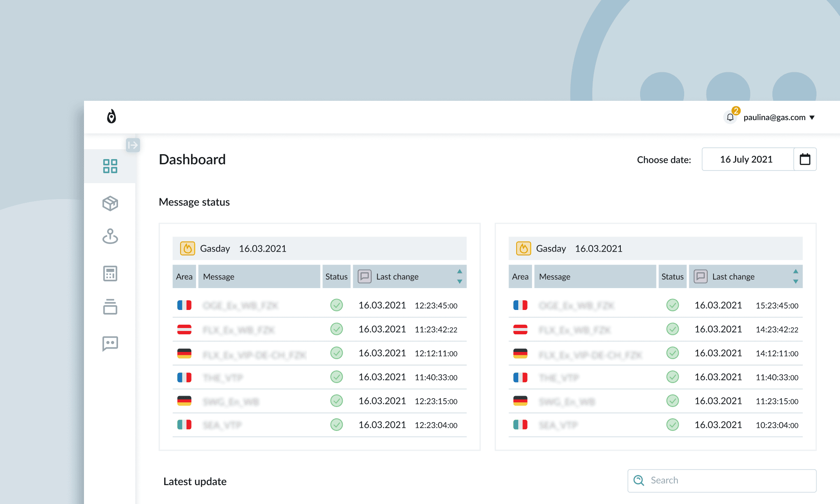Open the package box sidebar icon
This screenshot has height=504, width=840.
point(110,203)
